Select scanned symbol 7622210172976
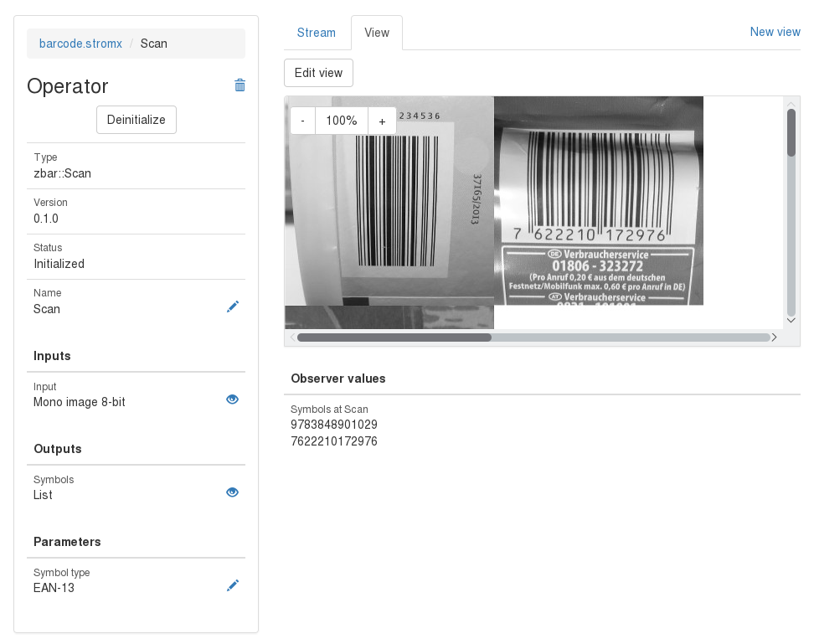 [x=334, y=441]
